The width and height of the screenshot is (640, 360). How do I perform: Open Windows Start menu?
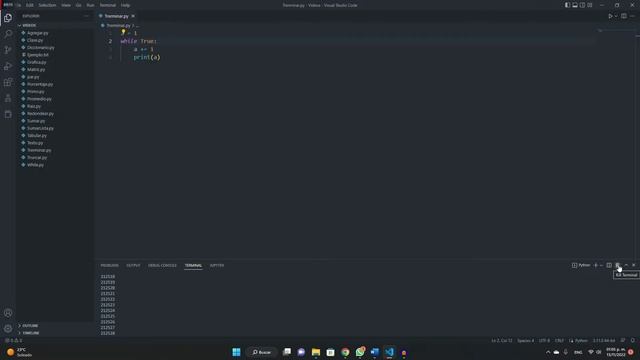tap(236, 352)
